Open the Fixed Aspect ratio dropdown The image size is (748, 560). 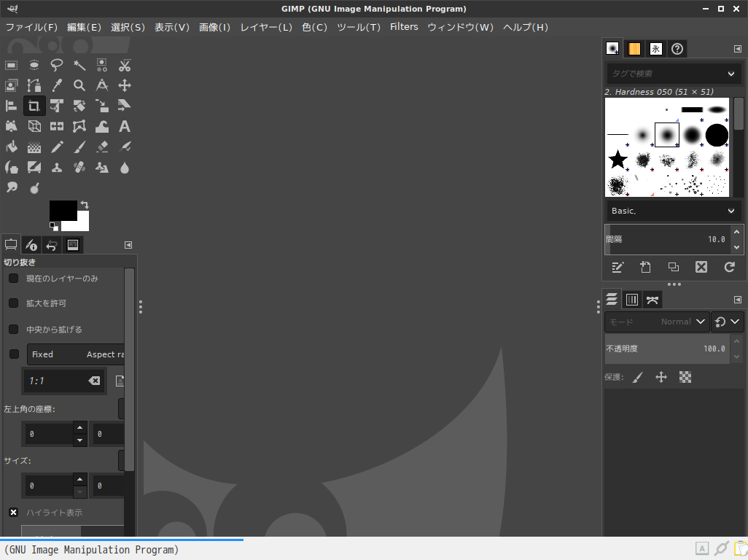pyautogui.click(x=76, y=354)
